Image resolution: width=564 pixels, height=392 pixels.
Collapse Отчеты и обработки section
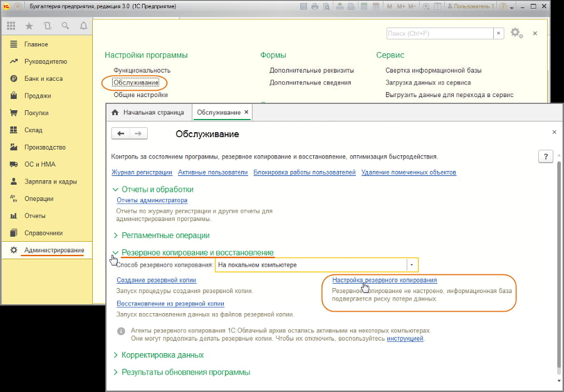point(157,189)
